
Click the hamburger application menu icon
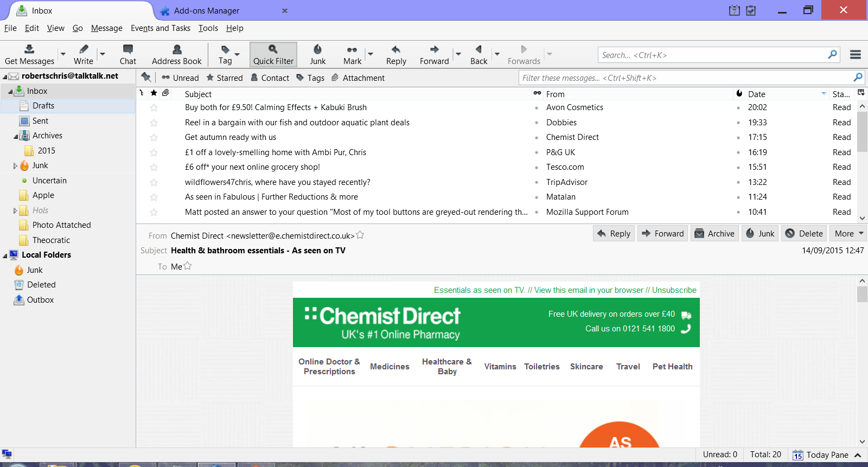[x=856, y=55]
